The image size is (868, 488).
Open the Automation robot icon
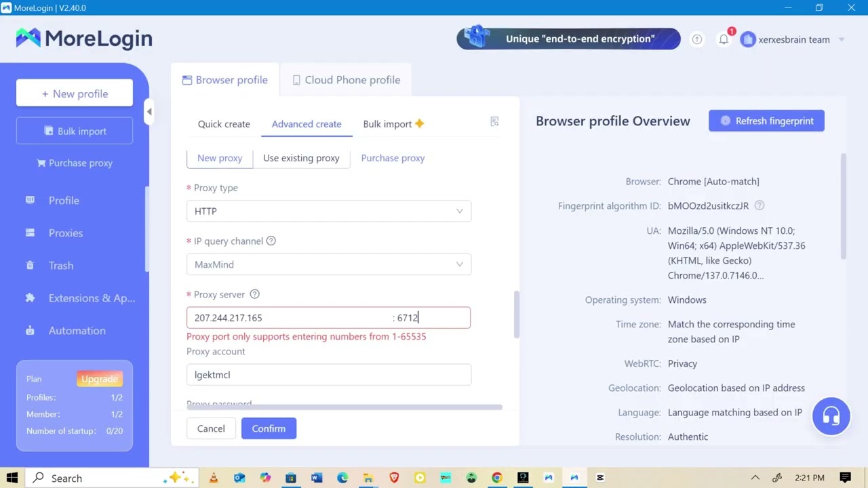click(x=30, y=330)
